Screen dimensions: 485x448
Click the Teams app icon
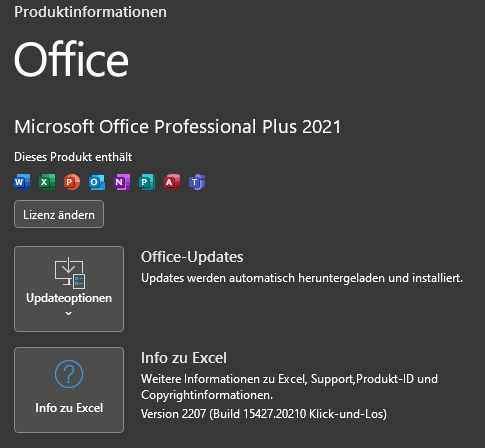click(197, 182)
